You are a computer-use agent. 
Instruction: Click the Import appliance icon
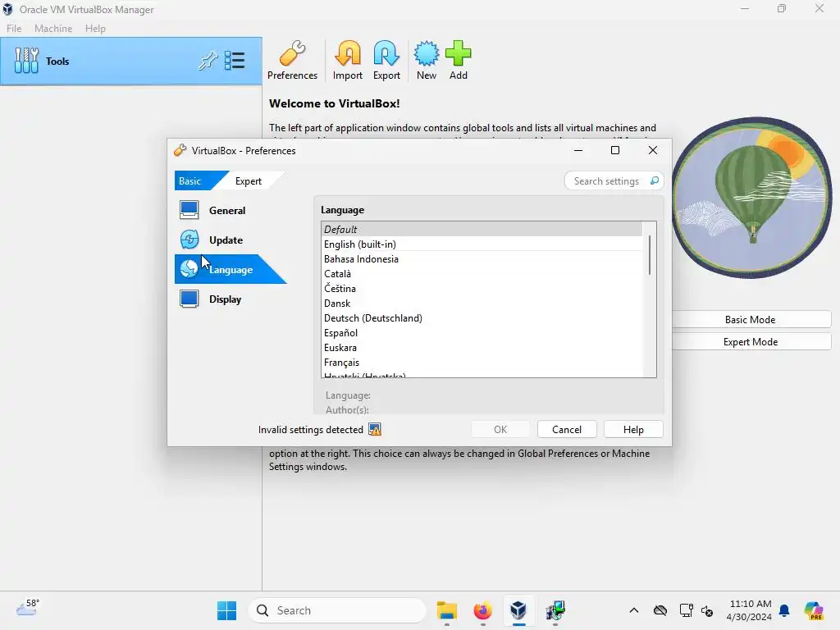348,60
